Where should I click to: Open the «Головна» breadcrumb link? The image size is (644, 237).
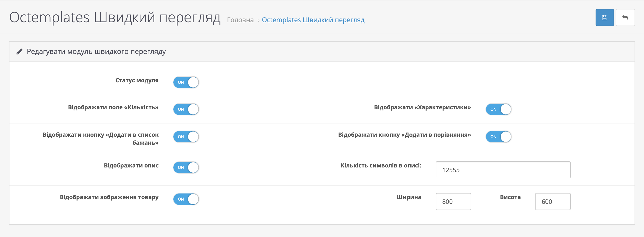(240, 20)
